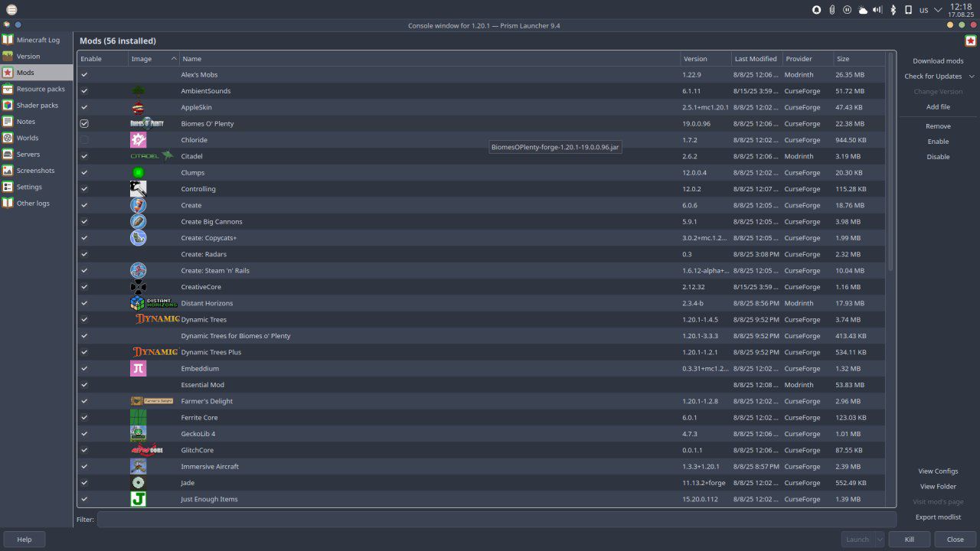Click the Citadel logo image
Viewport: 980px width, 551px height.
[152, 156]
